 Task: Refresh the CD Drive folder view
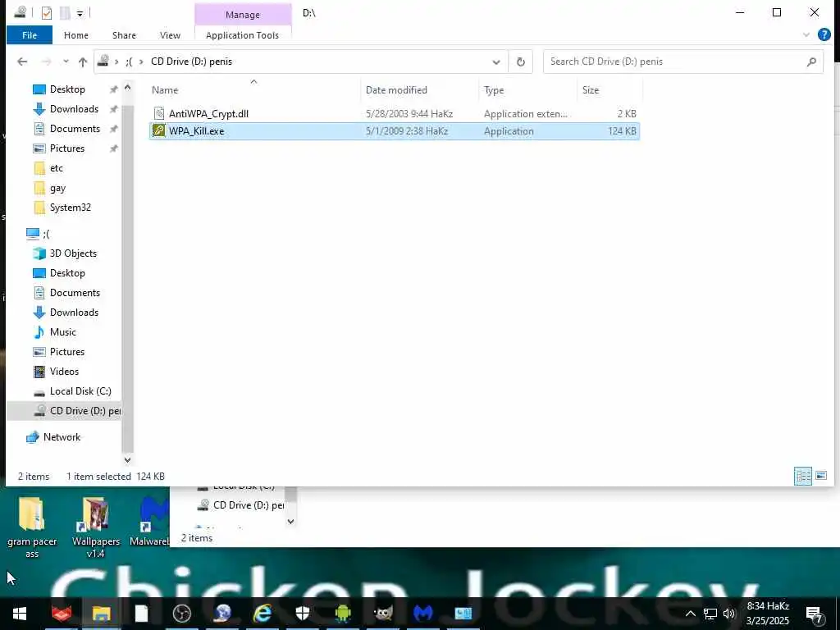click(520, 62)
